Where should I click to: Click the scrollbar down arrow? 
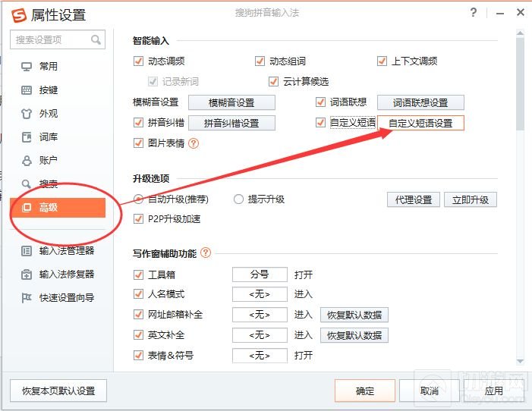tap(520, 361)
